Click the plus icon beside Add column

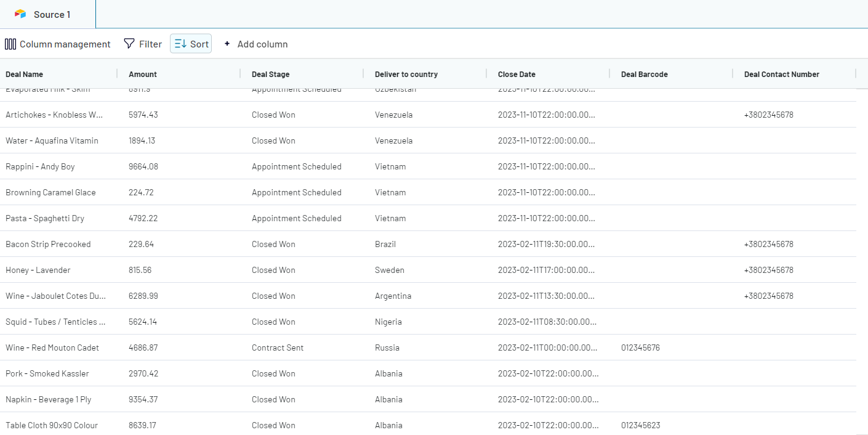click(x=227, y=44)
